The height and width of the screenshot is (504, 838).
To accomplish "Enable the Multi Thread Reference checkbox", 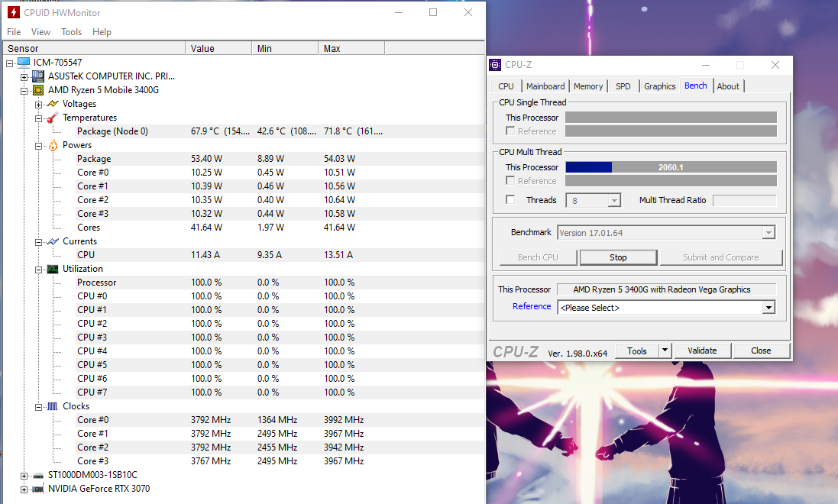I will click(x=510, y=181).
